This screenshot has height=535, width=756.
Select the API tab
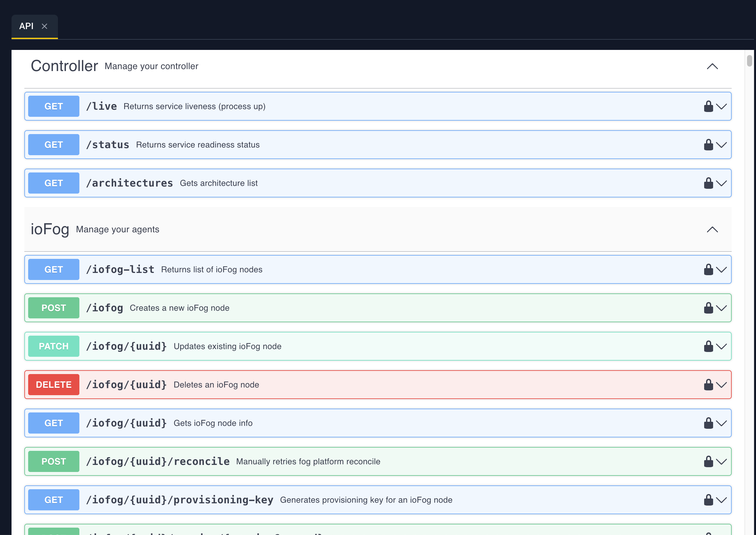[26, 26]
